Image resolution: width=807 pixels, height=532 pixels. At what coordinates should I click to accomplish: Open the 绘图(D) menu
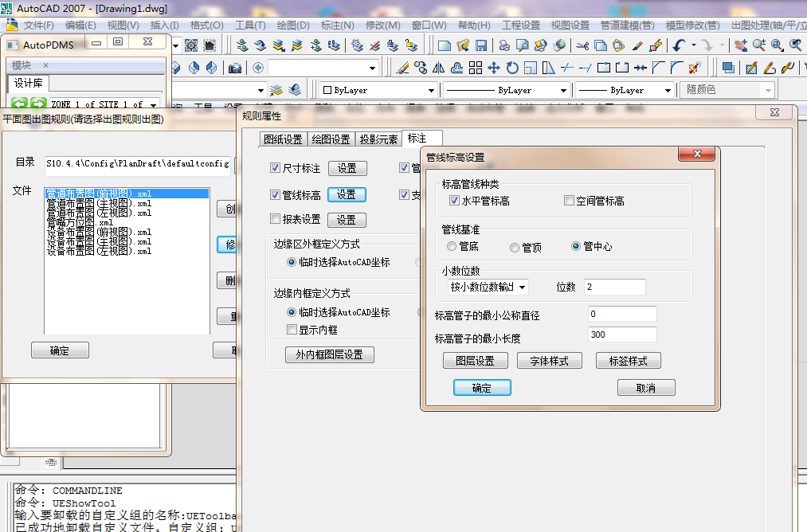coord(292,25)
